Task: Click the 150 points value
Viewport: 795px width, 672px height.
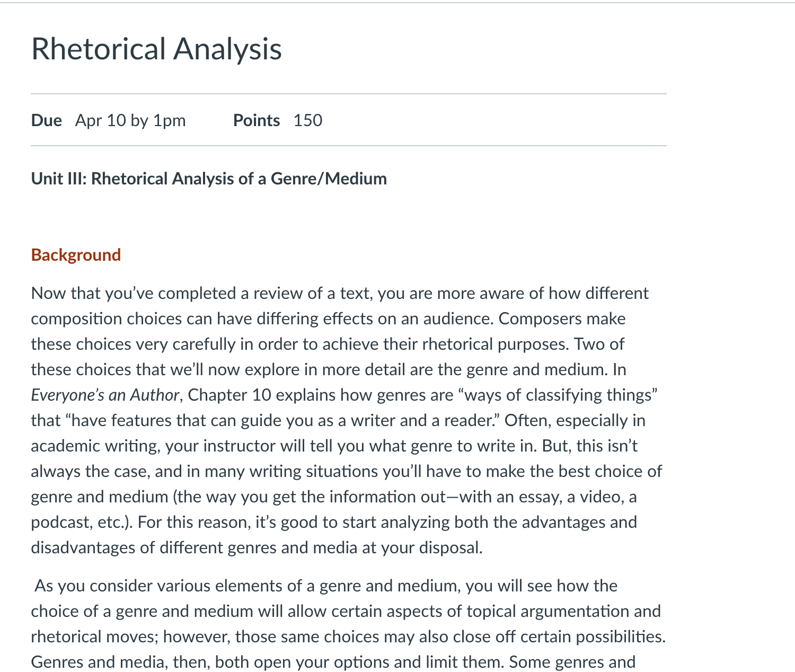Action: click(x=308, y=120)
